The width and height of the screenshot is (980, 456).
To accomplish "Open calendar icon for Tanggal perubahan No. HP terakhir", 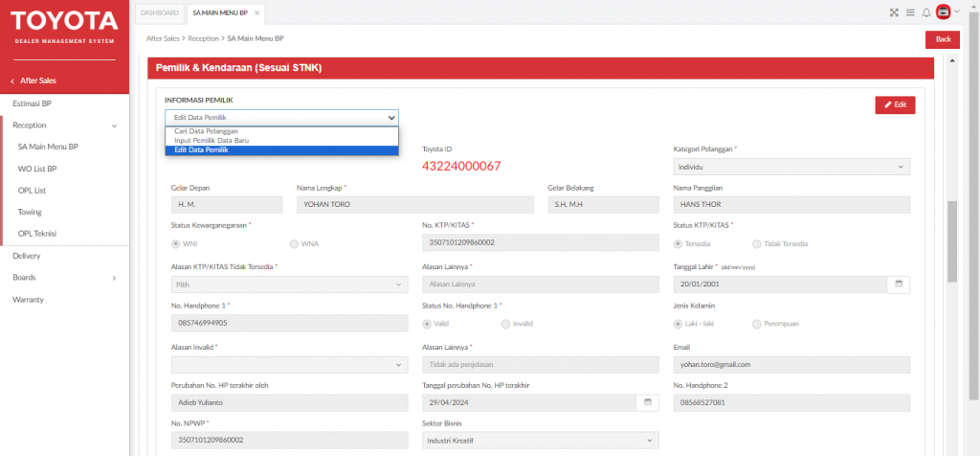I will 648,402.
